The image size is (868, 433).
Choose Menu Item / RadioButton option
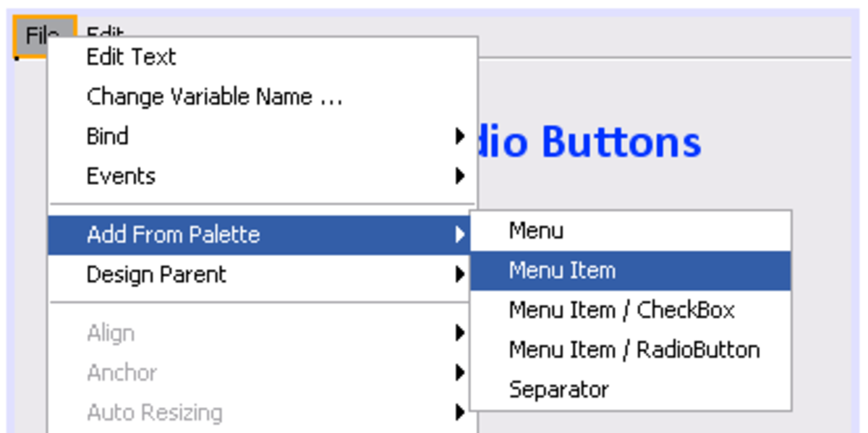[x=634, y=351]
